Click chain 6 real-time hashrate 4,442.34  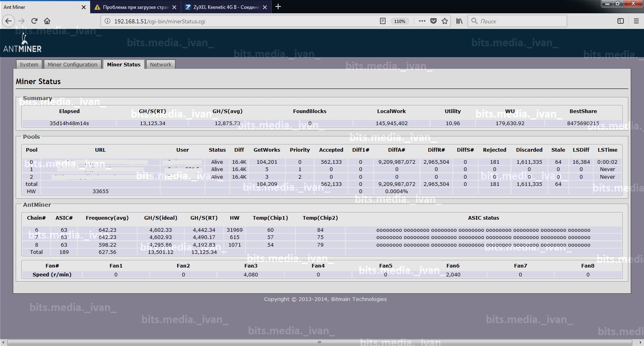click(204, 230)
